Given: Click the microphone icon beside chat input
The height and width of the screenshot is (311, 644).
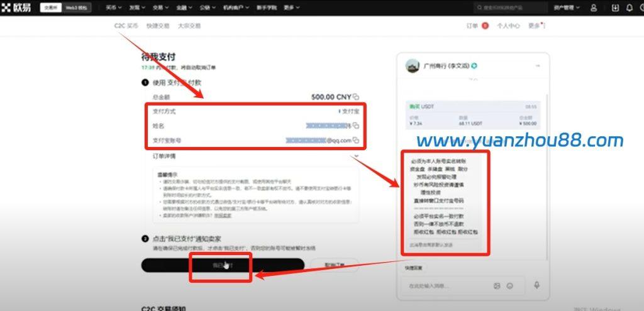Looking at the screenshot, I should 536,285.
